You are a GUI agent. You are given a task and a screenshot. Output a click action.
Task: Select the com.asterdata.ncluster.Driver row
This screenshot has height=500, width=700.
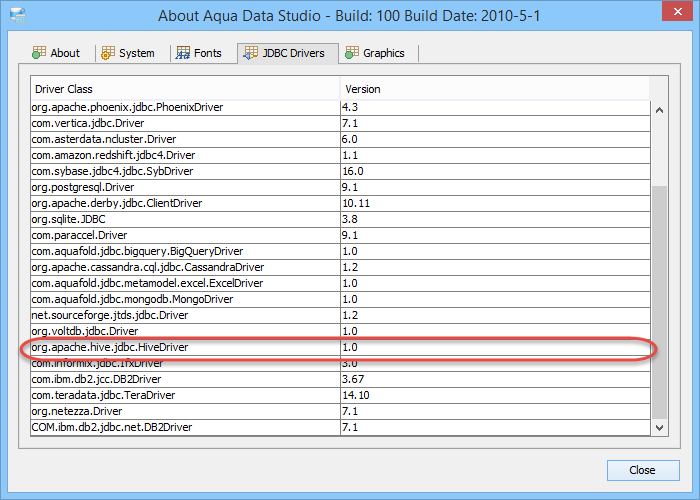coord(341,139)
